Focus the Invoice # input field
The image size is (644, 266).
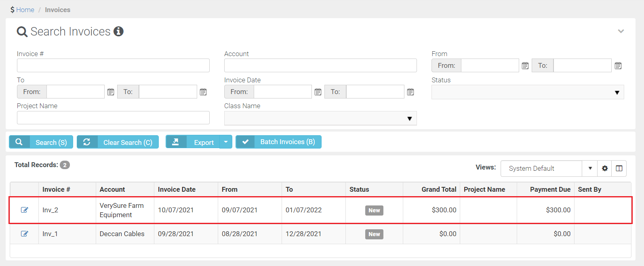[x=113, y=65]
